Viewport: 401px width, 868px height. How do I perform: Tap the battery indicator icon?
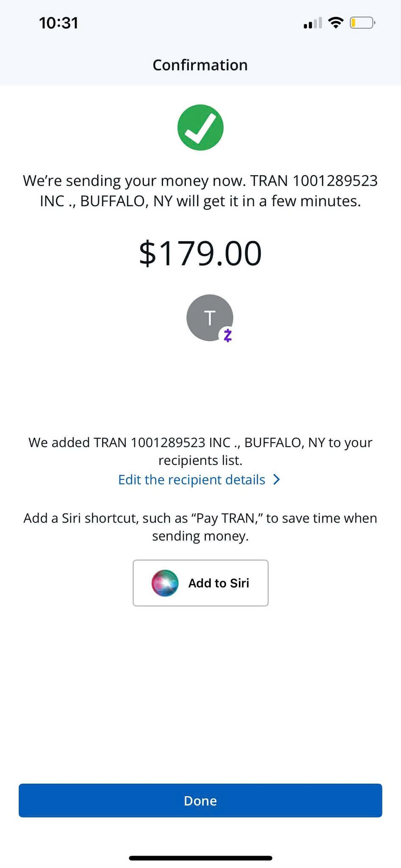(362, 22)
